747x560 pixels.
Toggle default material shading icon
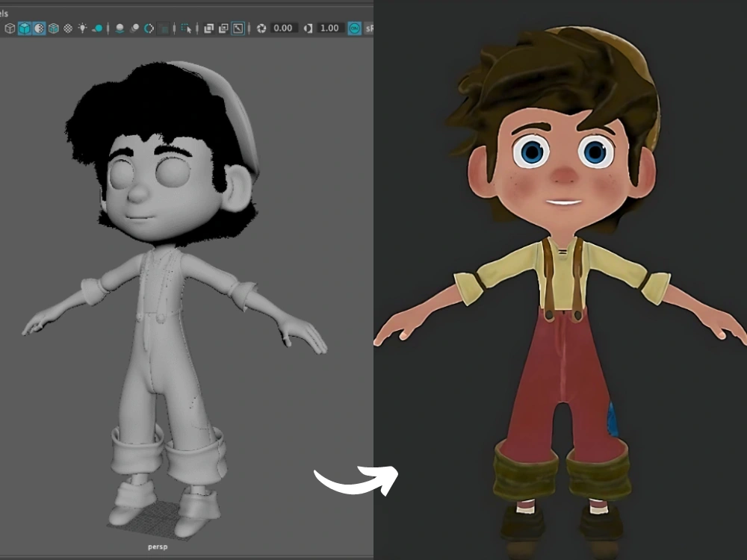click(x=39, y=28)
